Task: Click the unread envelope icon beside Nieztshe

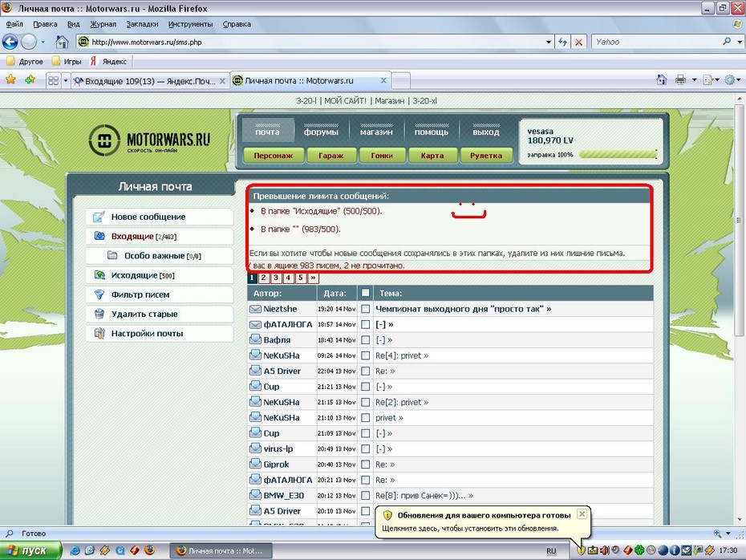Action: click(255, 309)
